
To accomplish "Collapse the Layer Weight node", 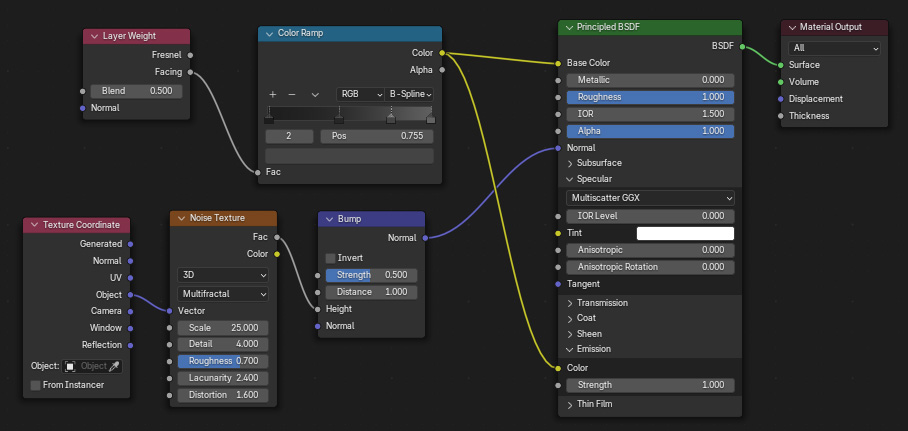I will [x=94, y=36].
